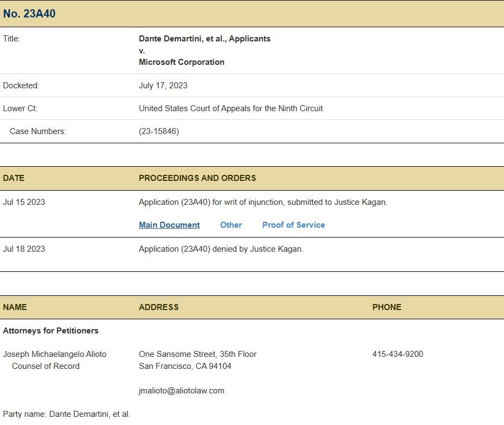Click the party name Dante Demartini, et al.

66,414
